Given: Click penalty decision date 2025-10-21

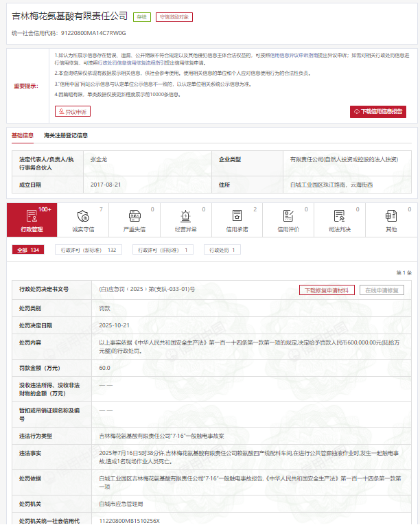Looking at the screenshot, I should 114,325.
